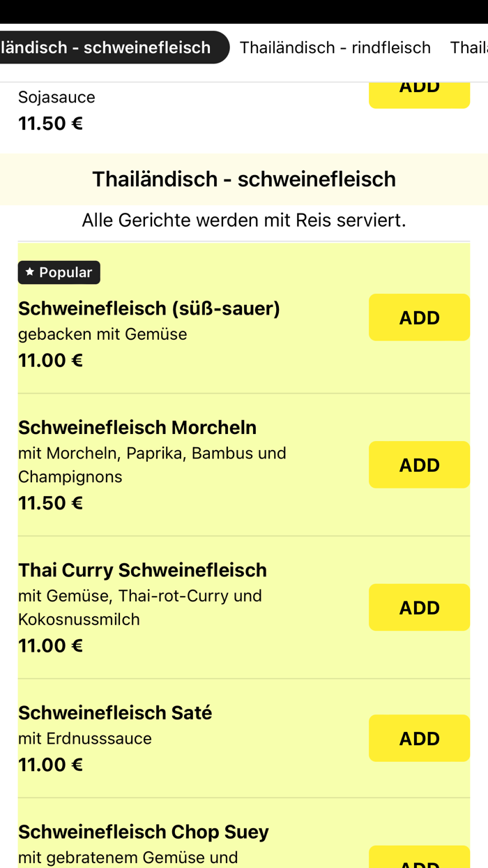The width and height of the screenshot is (488, 868).
Task: Select the Thailändisch - schweinefleisch category tab
Action: pyautogui.click(x=112, y=47)
